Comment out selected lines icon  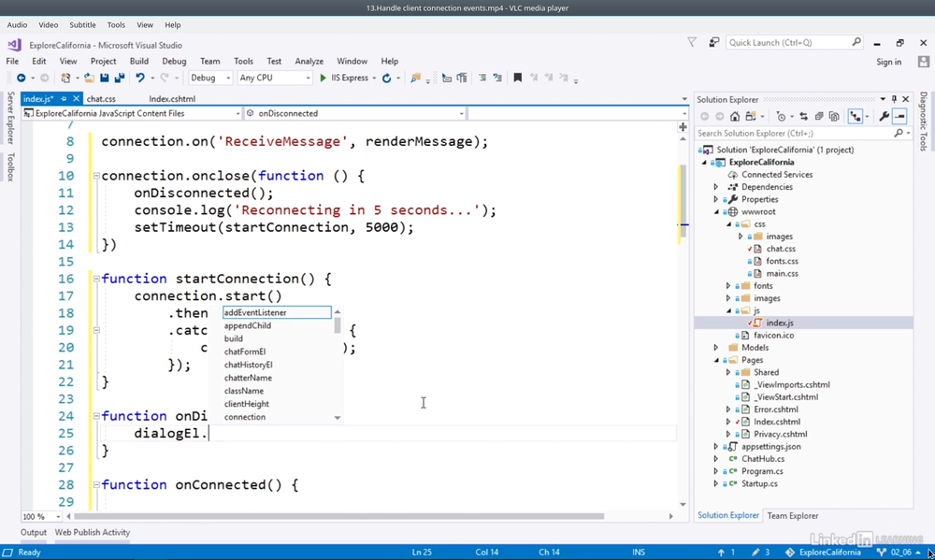pyautogui.click(x=482, y=79)
